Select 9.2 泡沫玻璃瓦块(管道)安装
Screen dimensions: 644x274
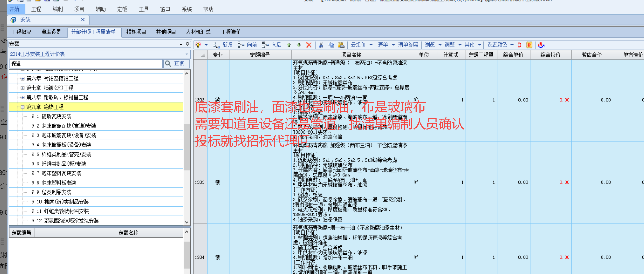coord(64,126)
